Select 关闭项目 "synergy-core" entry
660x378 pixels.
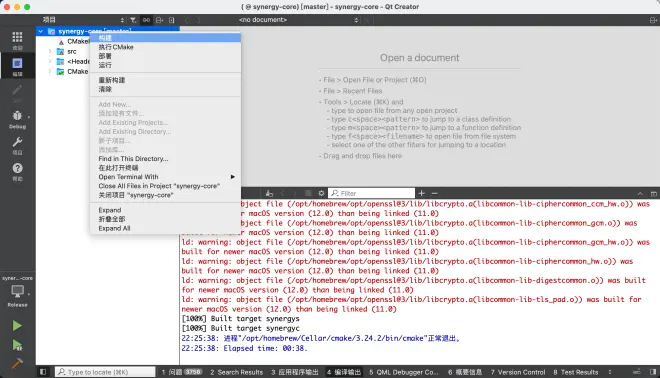coord(165,195)
